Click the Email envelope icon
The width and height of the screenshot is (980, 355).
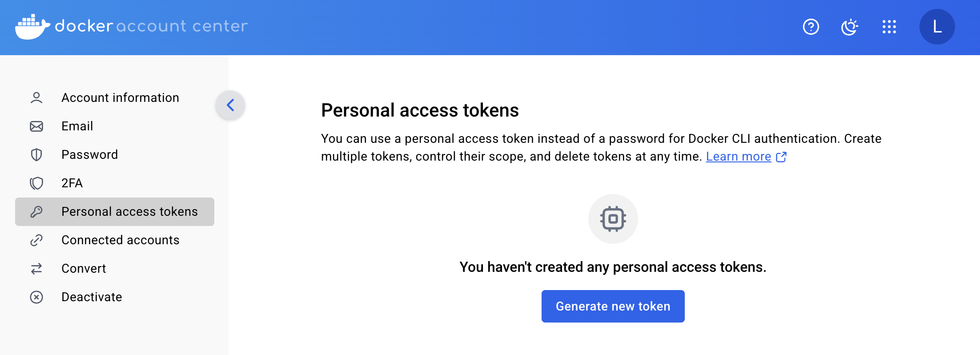(36, 126)
